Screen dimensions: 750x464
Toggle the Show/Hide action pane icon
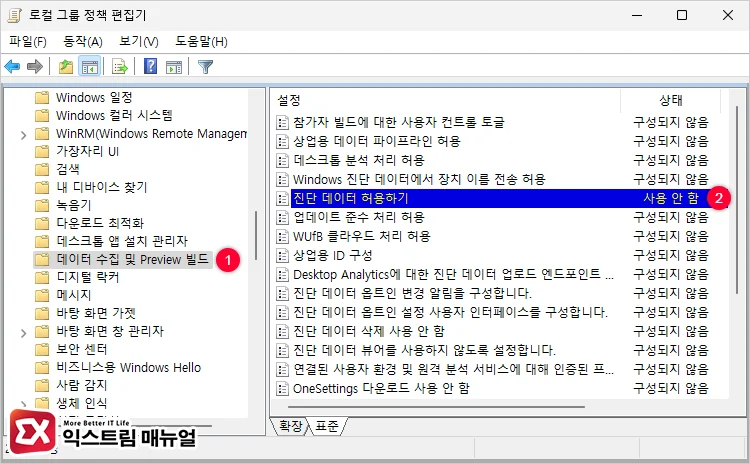point(174,66)
